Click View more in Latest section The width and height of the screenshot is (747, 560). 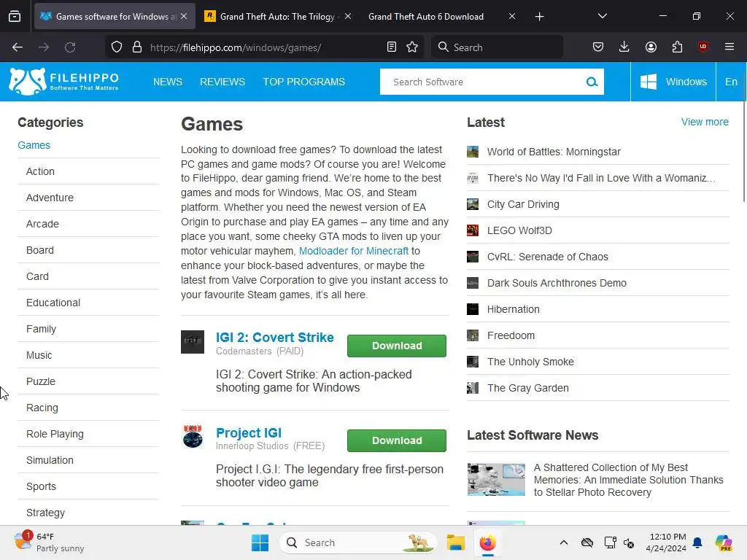coord(705,122)
